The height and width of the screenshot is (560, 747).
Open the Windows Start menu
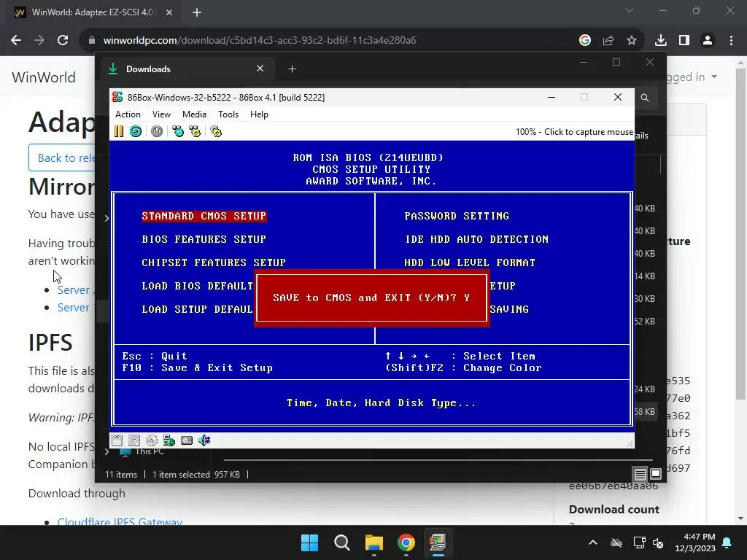(x=309, y=542)
